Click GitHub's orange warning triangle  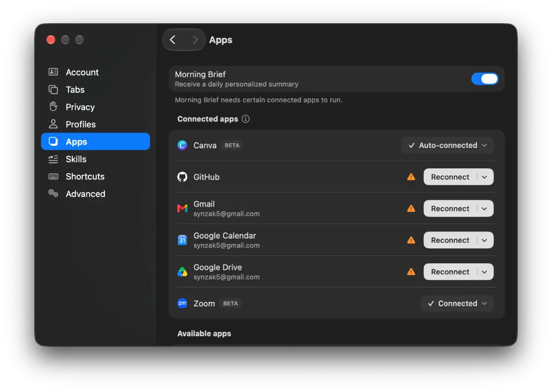(x=411, y=177)
